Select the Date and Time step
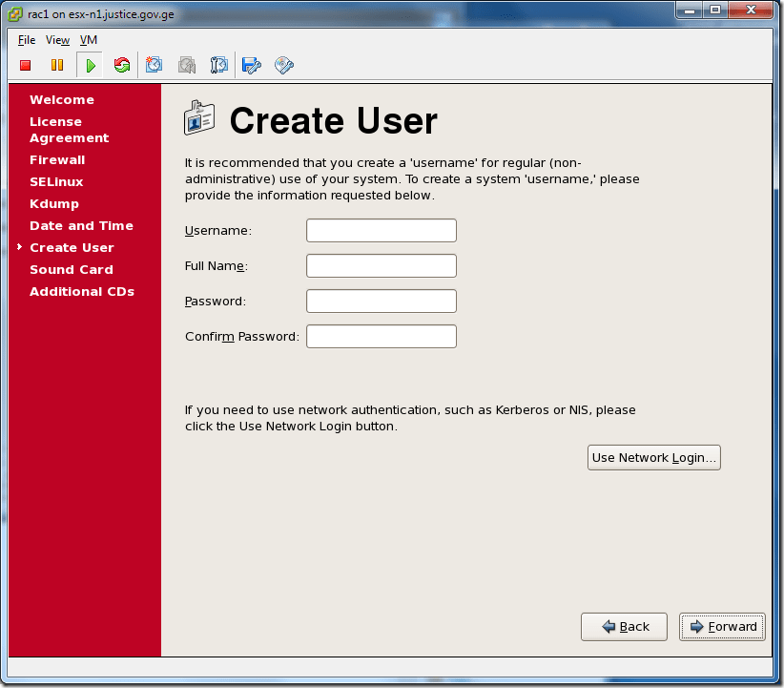784x688 pixels. 81,225
